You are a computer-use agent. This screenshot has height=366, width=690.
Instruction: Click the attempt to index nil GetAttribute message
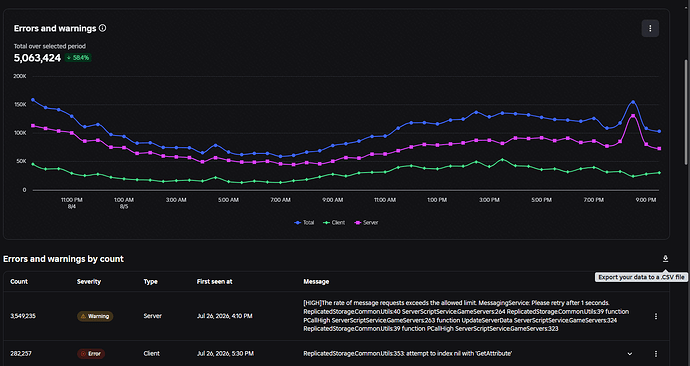pos(407,354)
